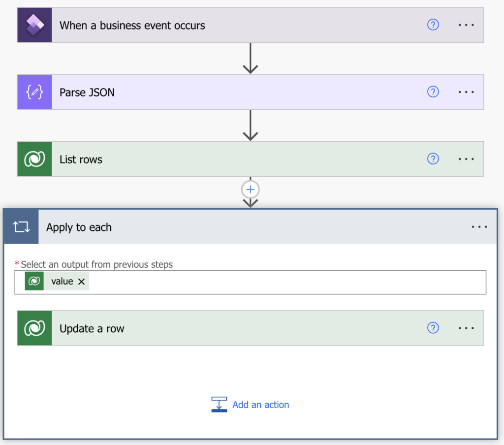Screen dimensions: 504x445
Task: Open the List rows ellipsis menu
Action: click(x=466, y=159)
